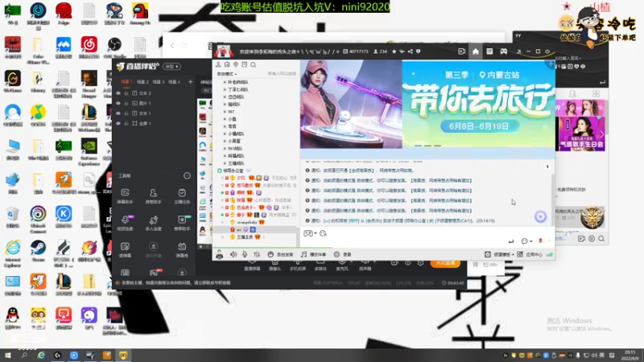This screenshot has width=644, height=362.
Task: Expand the 小黑屋 channel
Action: 225,142
